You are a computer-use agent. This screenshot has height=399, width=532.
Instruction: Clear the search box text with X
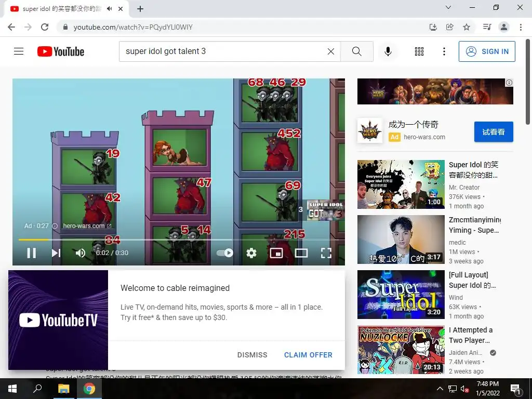click(331, 51)
